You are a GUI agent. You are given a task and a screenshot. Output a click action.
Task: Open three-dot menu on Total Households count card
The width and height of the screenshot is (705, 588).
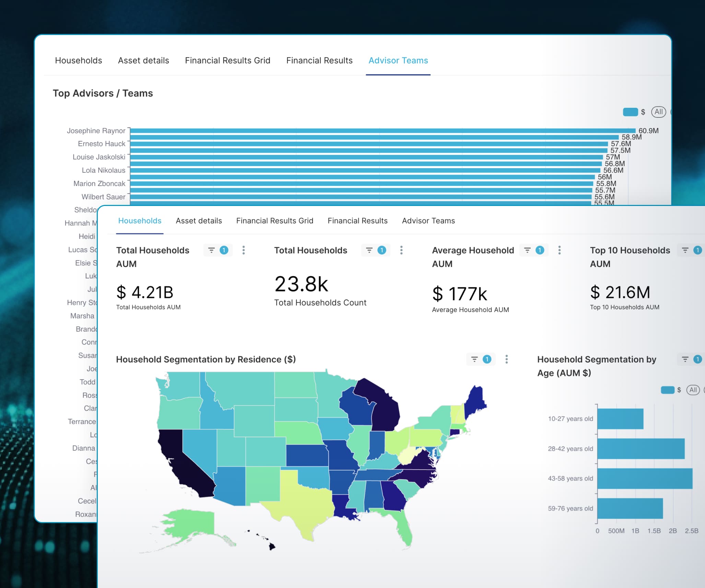pos(401,250)
